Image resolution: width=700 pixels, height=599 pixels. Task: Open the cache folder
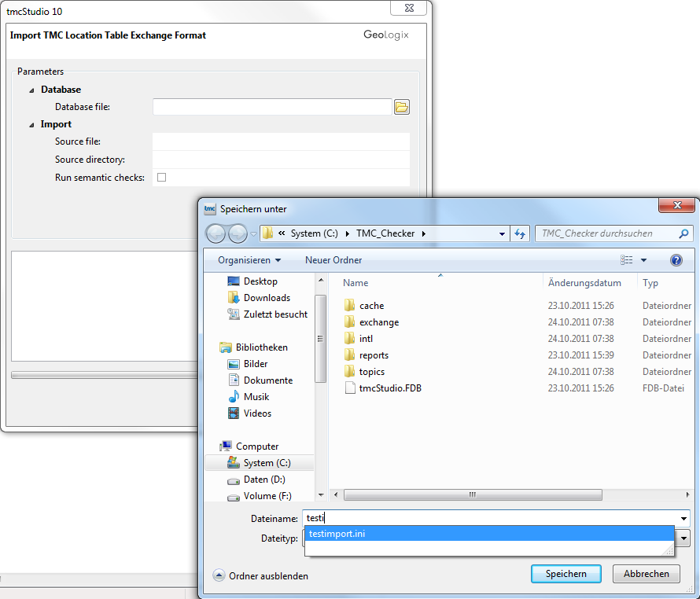(x=371, y=306)
